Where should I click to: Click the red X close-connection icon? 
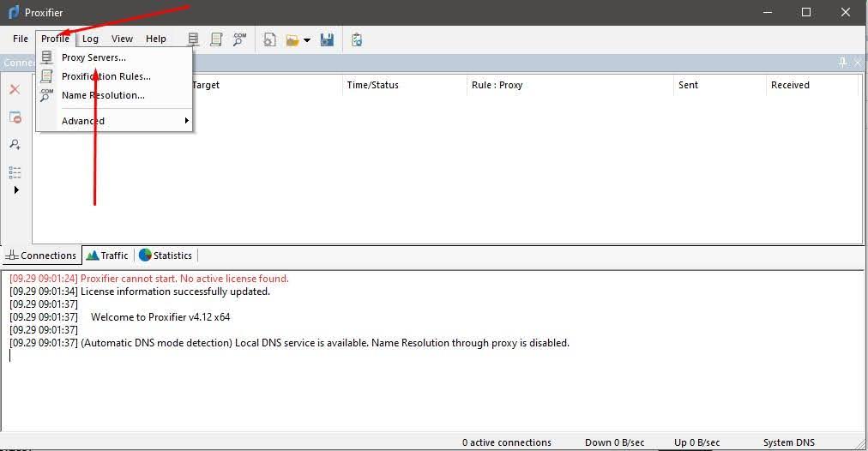(x=15, y=89)
